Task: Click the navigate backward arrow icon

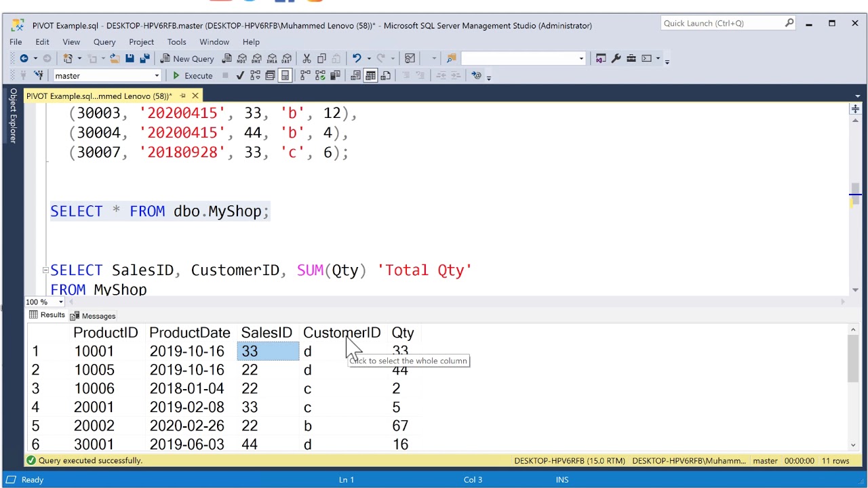Action: pos(24,58)
